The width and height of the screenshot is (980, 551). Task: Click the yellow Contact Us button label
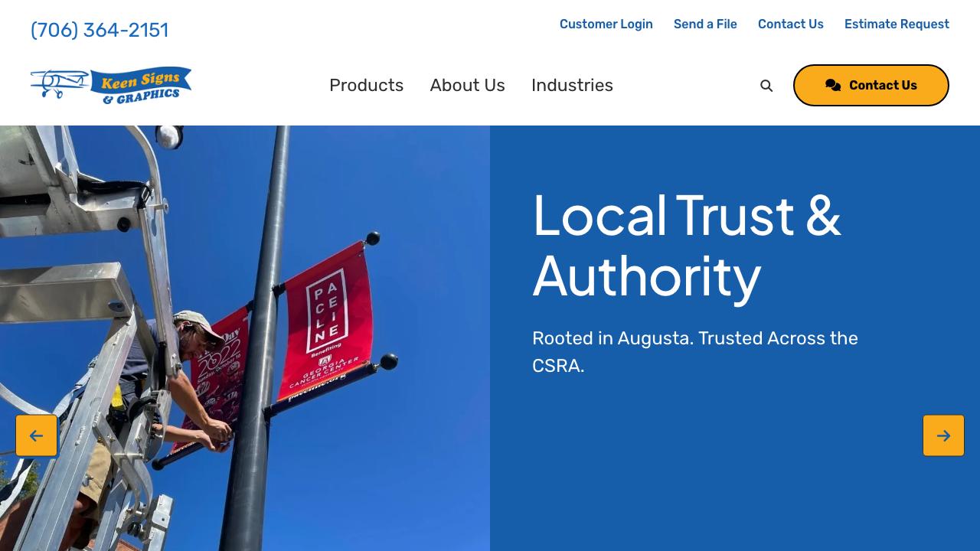tap(883, 86)
